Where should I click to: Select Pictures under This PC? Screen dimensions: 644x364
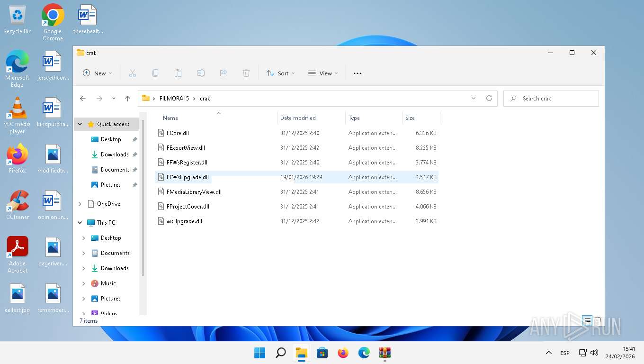click(x=110, y=299)
